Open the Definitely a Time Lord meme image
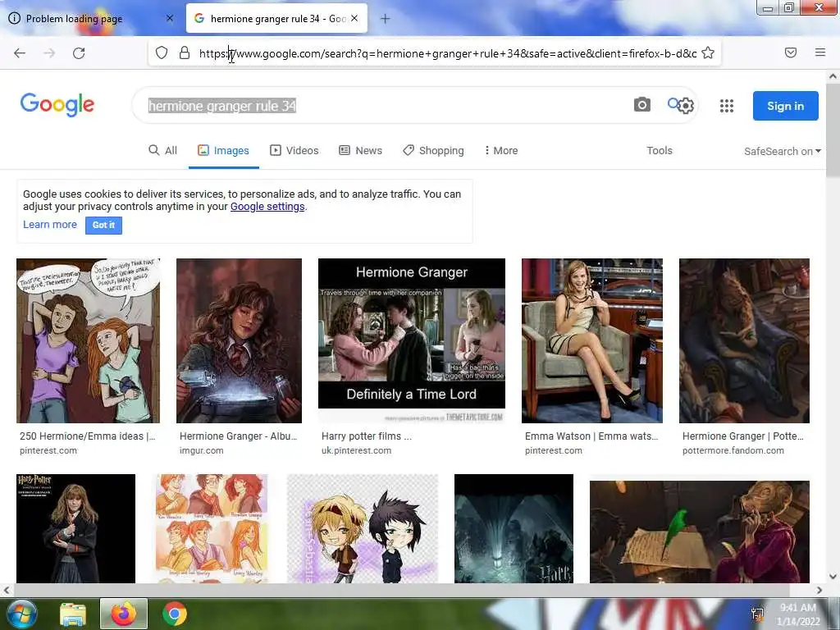 point(412,340)
